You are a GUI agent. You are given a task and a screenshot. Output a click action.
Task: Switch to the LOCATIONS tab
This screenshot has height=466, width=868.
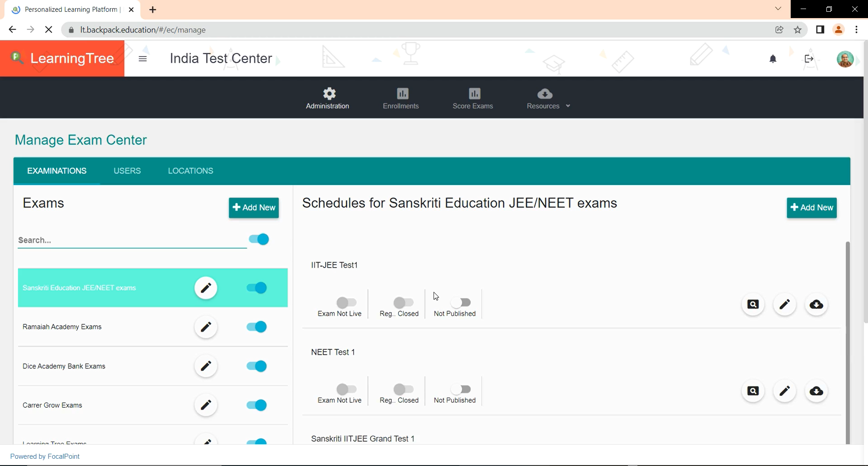(x=190, y=171)
